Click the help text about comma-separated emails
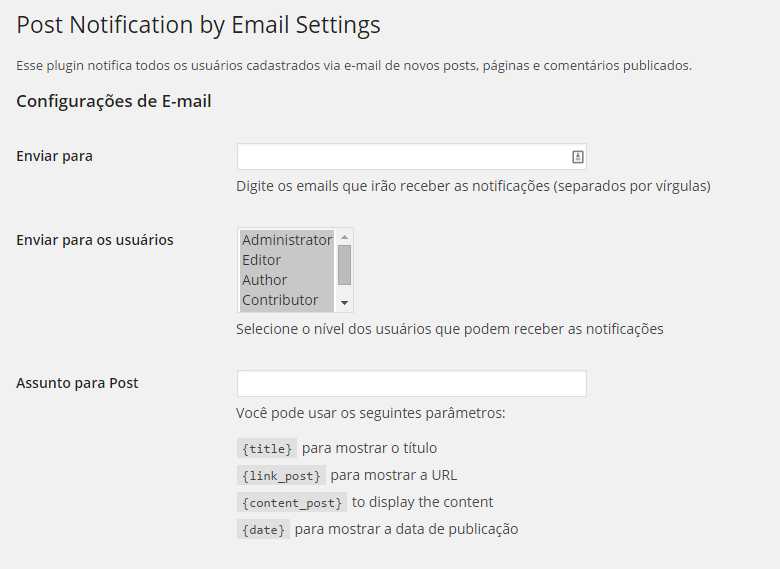The width and height of the screenshot is (780, 569). [x=473, y=186]
